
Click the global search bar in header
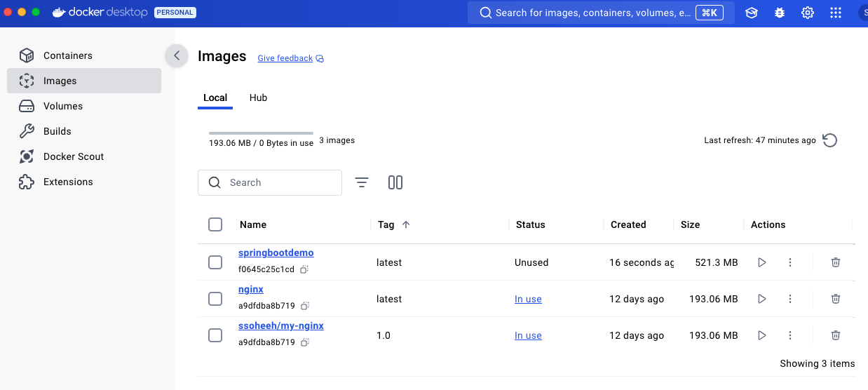click(601, 13)
